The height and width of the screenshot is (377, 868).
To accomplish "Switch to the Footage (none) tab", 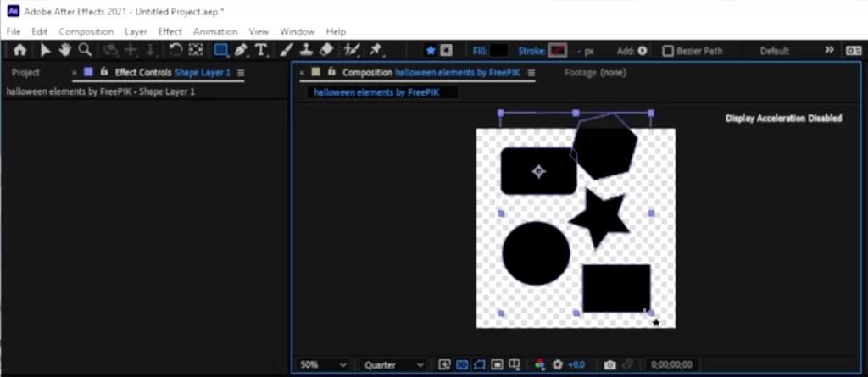I will 595,73.
